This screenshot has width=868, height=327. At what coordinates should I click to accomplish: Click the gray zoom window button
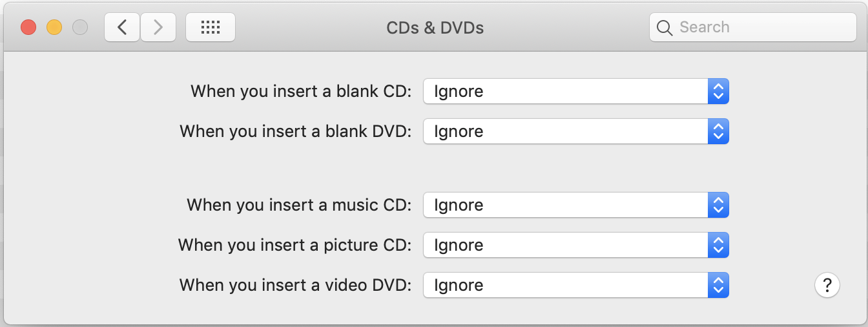pos(80,27)
